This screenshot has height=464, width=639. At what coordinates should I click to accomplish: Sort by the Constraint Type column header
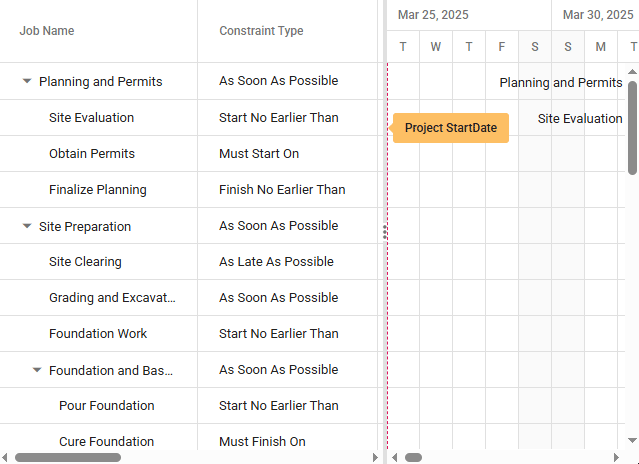pos(261,31)
